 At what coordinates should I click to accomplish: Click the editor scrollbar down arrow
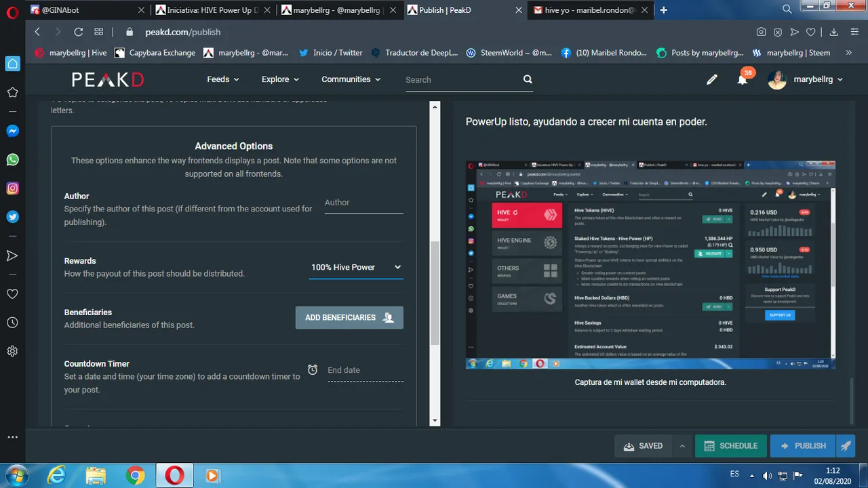click(435, 421)
